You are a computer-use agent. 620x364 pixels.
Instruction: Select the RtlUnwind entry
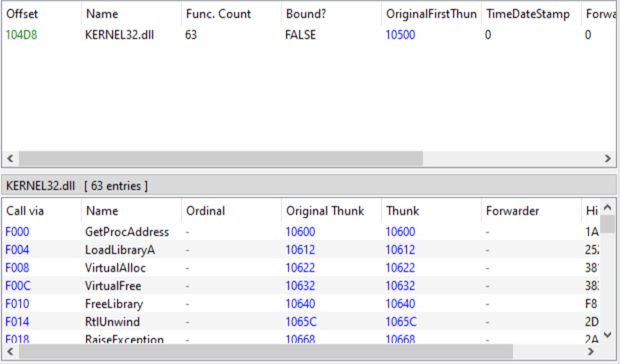pos(112,322)
